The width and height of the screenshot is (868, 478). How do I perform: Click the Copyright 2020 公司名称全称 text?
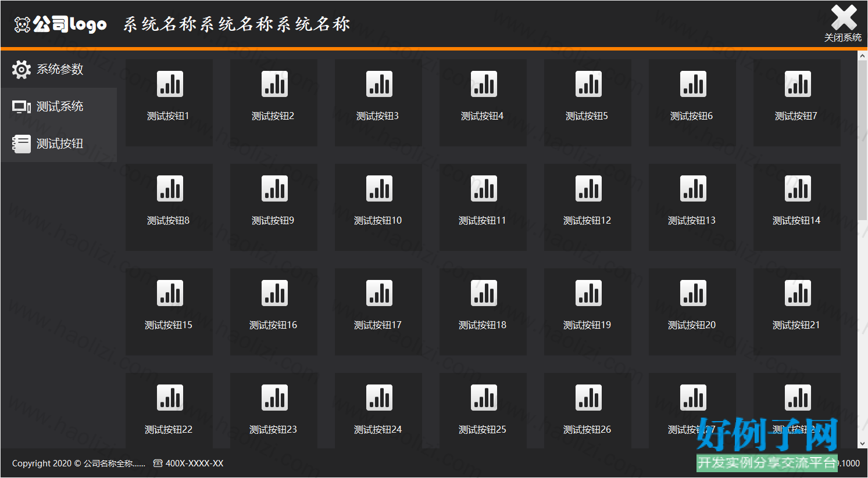[78, 463]
